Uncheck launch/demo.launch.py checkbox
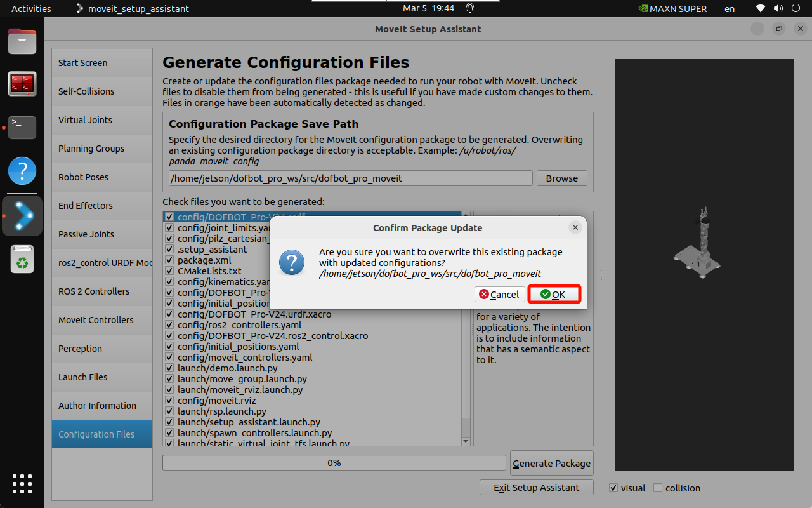The height and width of the screenshot is (508, 812). pyautogui.click(x=169, y=368)
